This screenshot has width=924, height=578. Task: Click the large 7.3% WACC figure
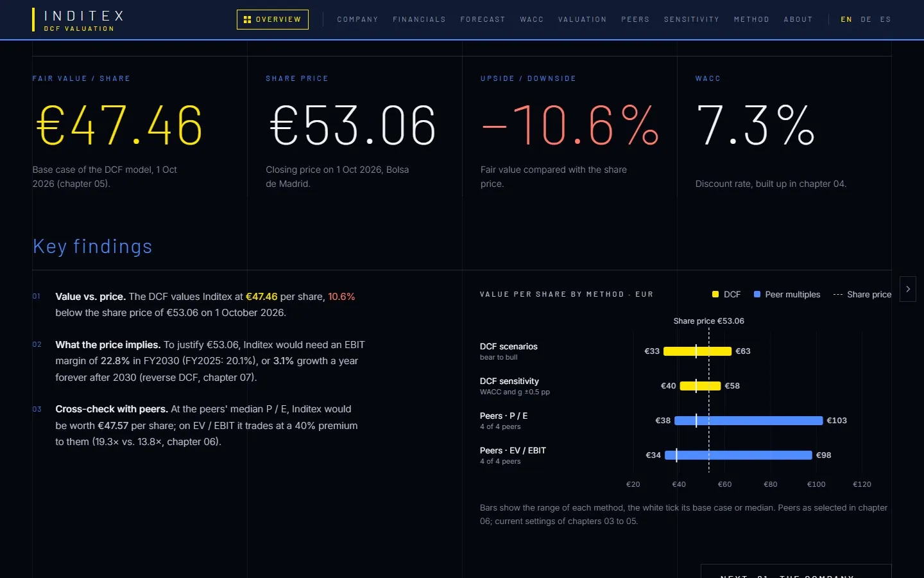point(756,125)
